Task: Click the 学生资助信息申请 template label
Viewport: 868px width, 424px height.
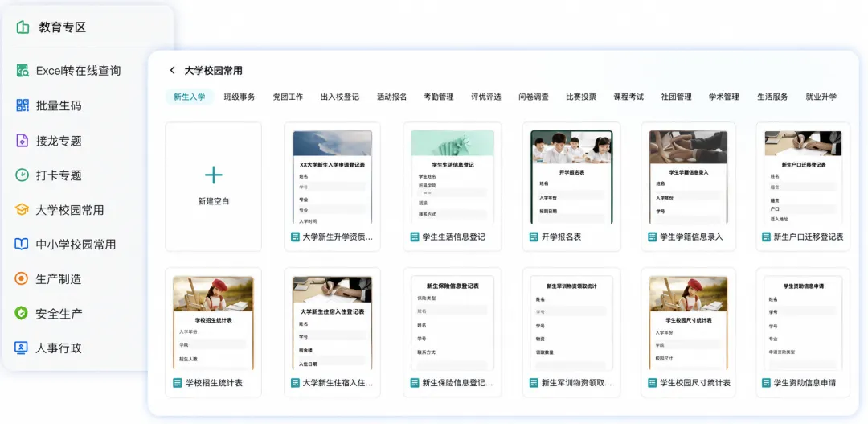Action: pos(805,382)
